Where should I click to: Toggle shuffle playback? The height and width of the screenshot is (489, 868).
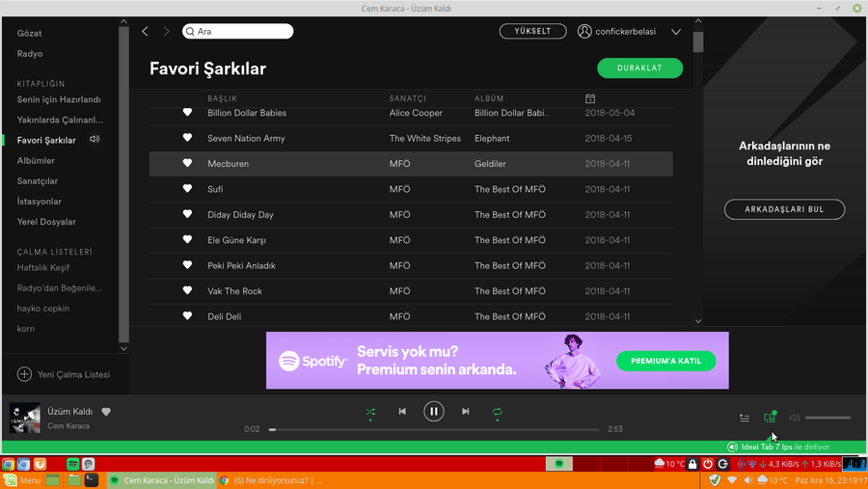coord(370,412)
